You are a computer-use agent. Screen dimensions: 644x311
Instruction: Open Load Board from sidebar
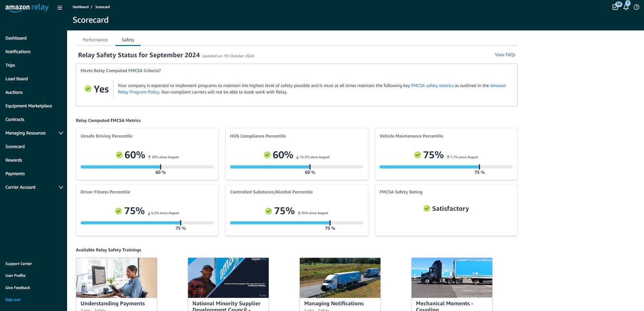pos(16,79)
